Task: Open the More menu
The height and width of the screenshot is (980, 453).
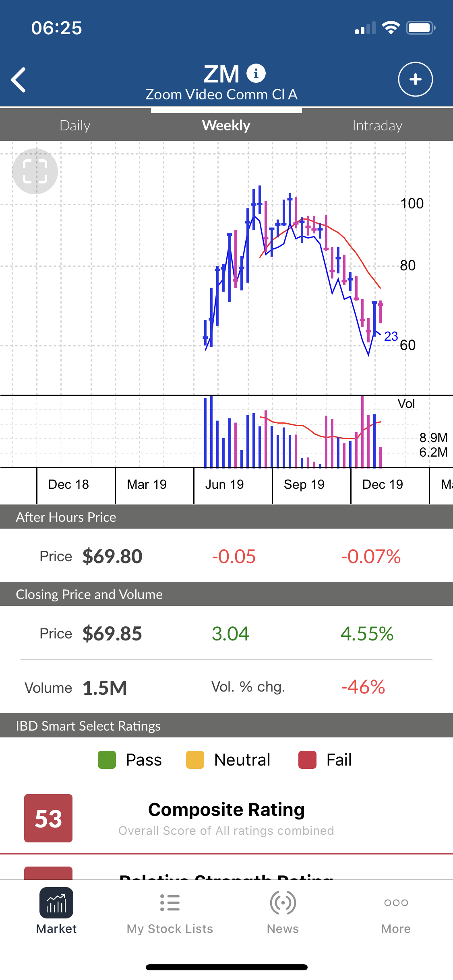Action: pyautogui.click(x=396, y=911)
